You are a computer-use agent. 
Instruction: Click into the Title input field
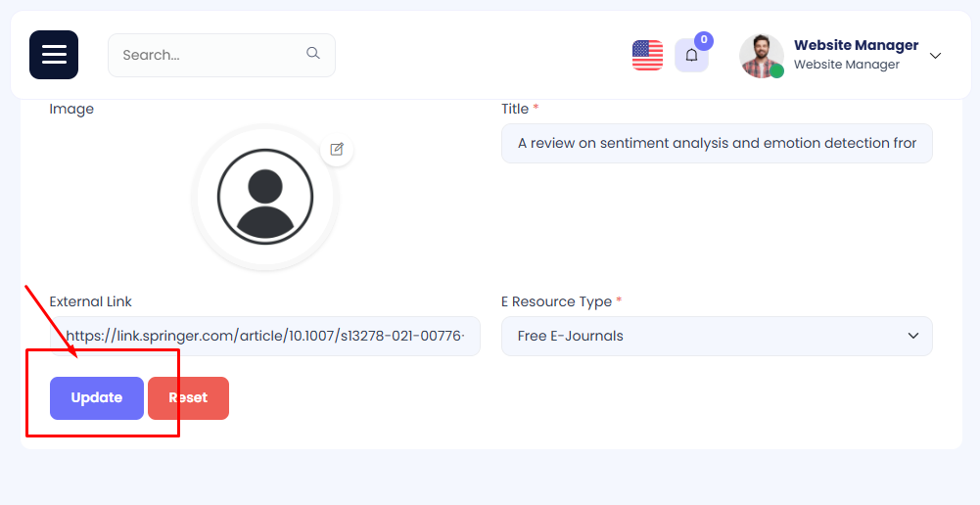[717, 143]
